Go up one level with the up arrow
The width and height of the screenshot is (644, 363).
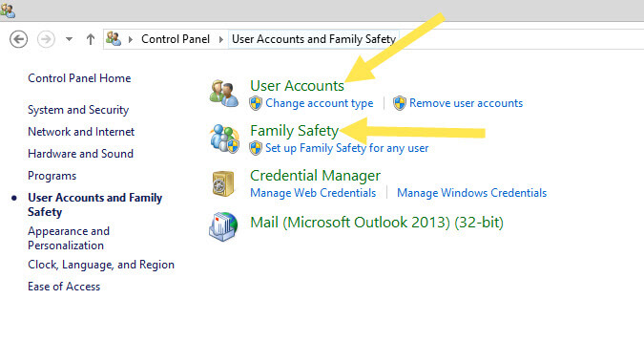click(x=91, y=39)
